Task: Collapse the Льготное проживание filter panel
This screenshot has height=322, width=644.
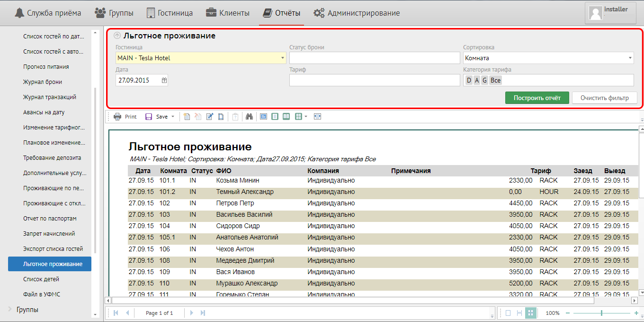Action: pyautogui.click(x=117, y=36)
